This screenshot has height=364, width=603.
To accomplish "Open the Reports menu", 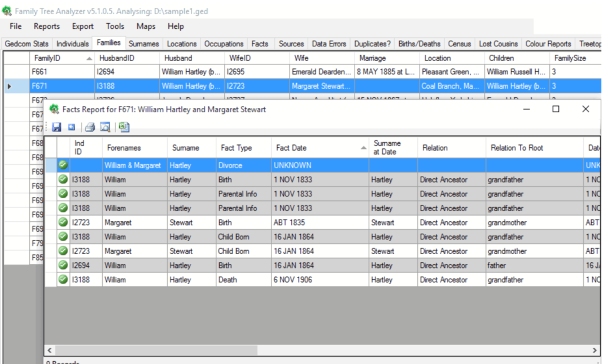I will click(46, 26).
